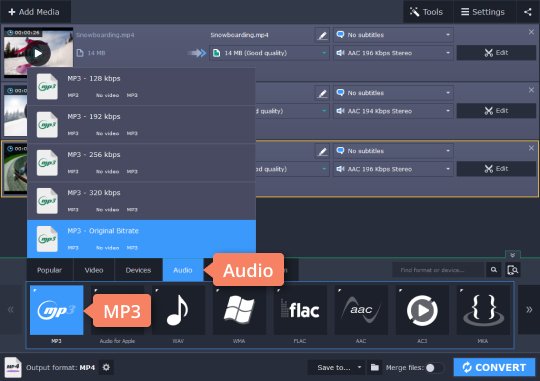Open output format settings gear
The image size is (540, 381).
[x=106, y=368]
